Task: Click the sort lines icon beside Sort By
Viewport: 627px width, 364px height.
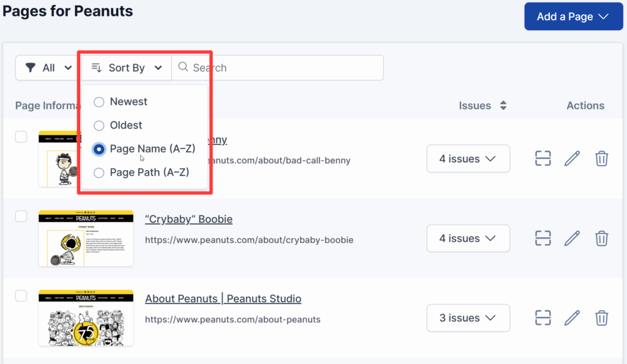Action: pyautogui.click(x=97, y=67)
